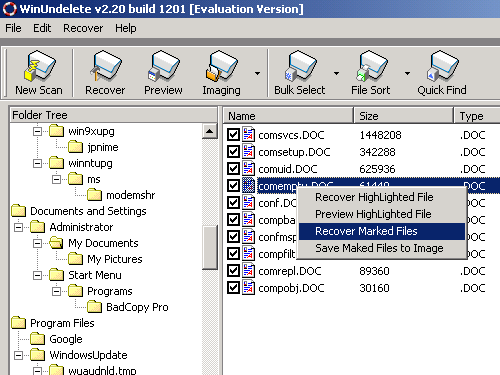Screen dimensions: 500x375
Task: Choose Preview HighLighted File
Action: 382,214
